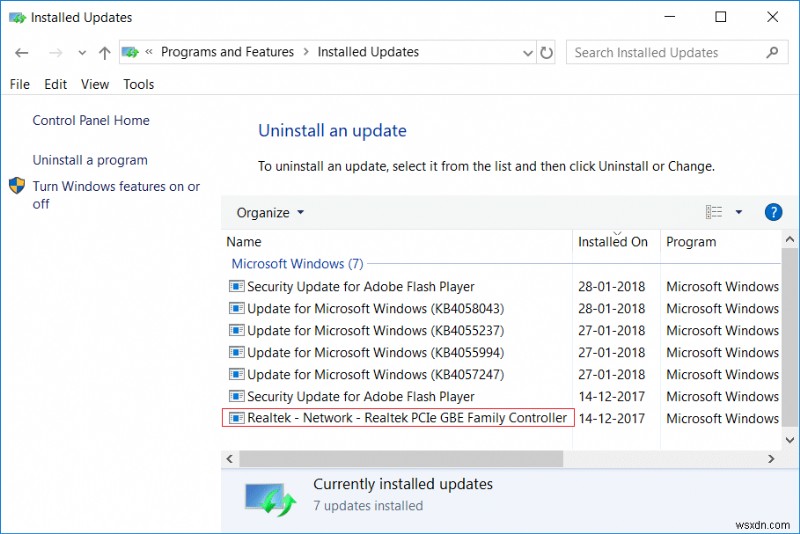
Task: Click the icon beside KB4055994 update
Action: 236,352
